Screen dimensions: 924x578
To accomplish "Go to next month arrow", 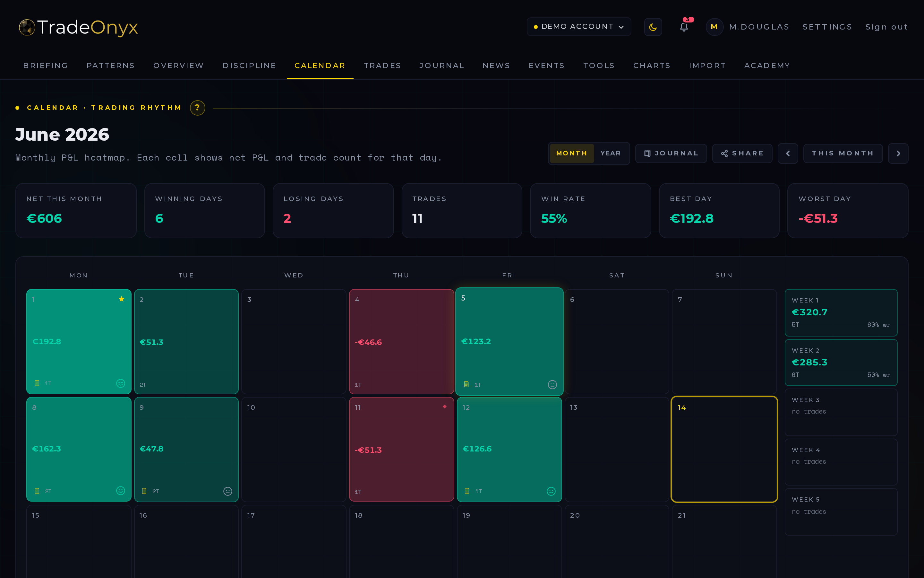I will pyautogui.click(x=898, y=153).
